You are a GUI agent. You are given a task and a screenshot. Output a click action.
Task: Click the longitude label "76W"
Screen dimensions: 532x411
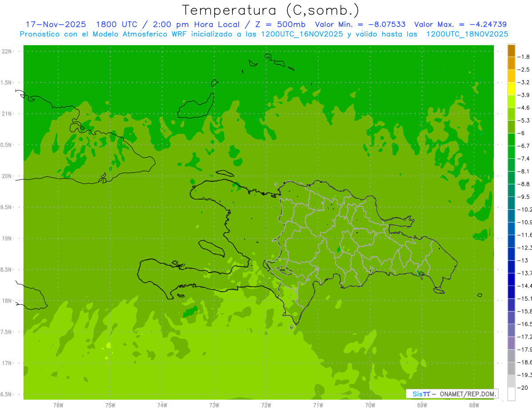58,405
